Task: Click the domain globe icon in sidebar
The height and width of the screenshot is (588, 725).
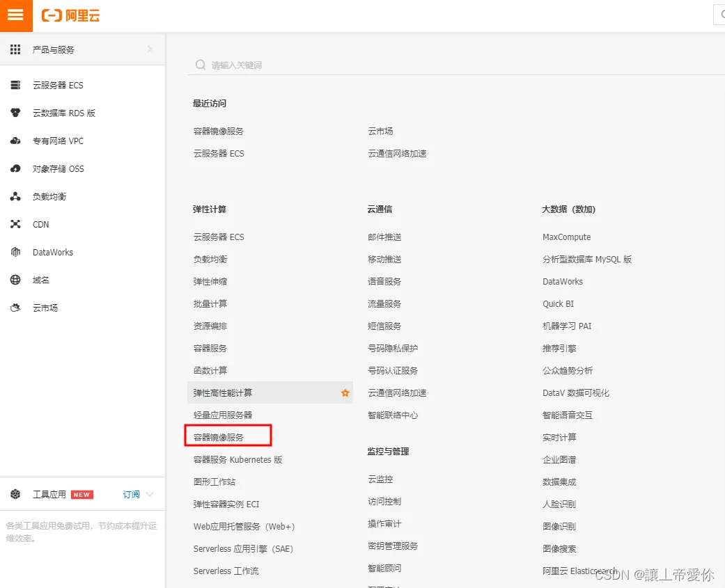Action: pos(15,280)
